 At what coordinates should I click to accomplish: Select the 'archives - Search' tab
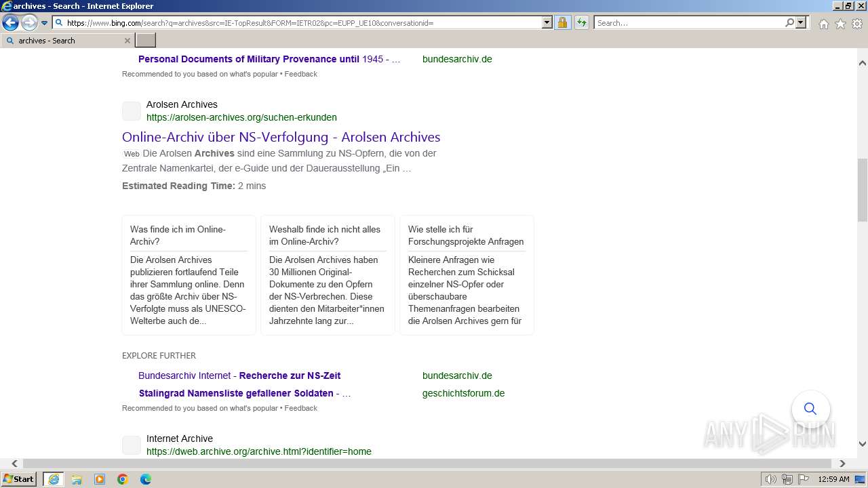click(66, 41)
